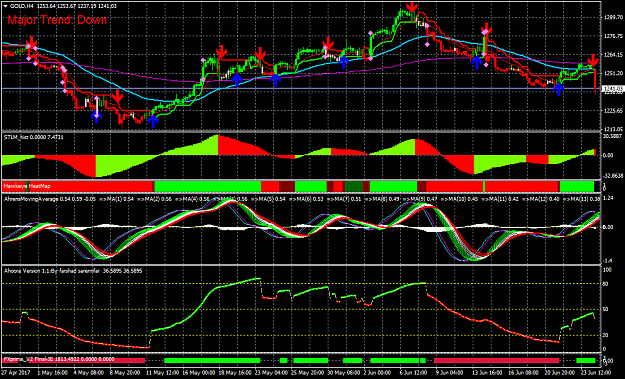Click the 100 level on Ahoora scale
Screen dimensions: 625x379
tap(608, 270)
